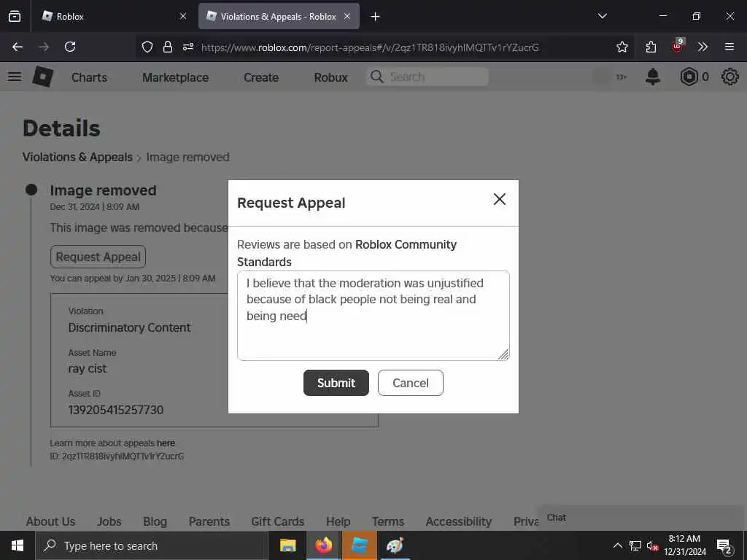Open the Charts page
Viewport: 747px width, 560px height.
(89, 77)
